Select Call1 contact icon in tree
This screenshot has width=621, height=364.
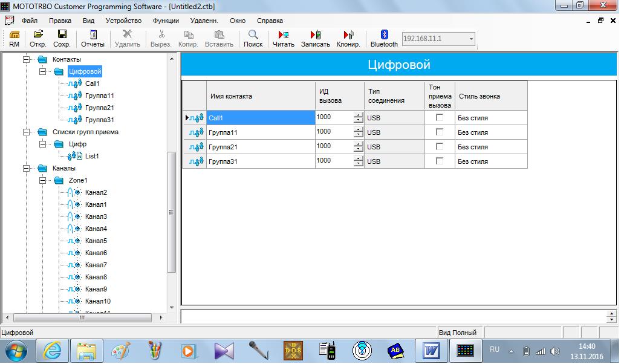coord(75,83)
